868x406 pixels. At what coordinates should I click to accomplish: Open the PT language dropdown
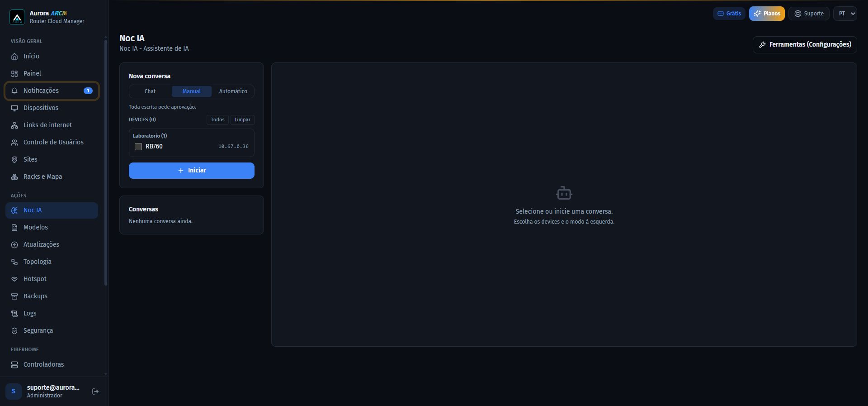845,14
